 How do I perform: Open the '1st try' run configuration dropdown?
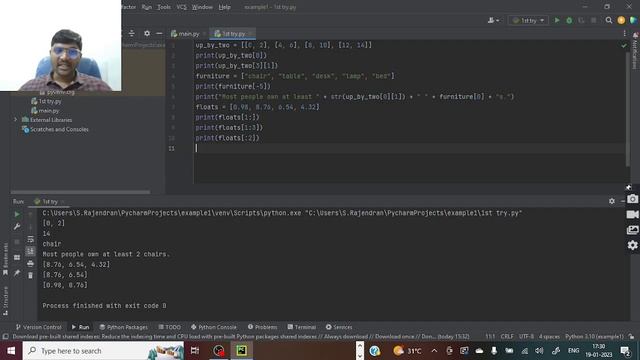pyautogui.click(x=529, y=20)
